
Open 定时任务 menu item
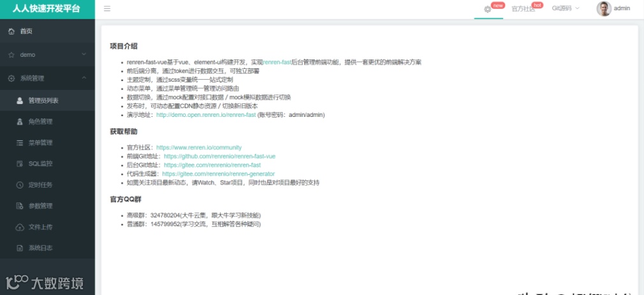(47, 185)
